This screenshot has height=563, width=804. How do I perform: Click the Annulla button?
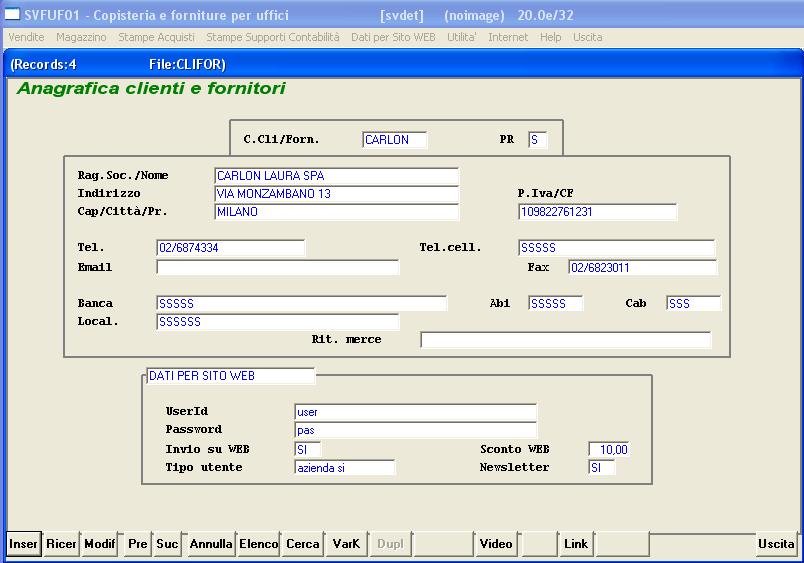211,544
